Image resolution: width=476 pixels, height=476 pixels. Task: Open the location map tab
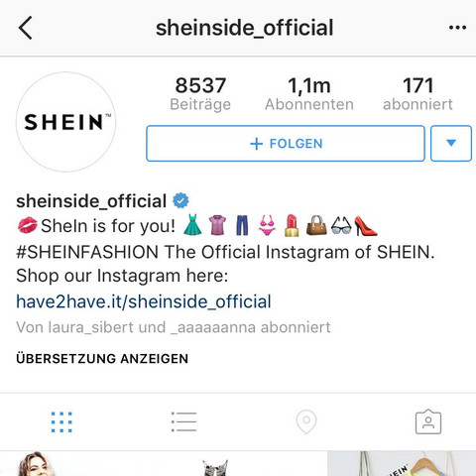(x=306, y=421)
